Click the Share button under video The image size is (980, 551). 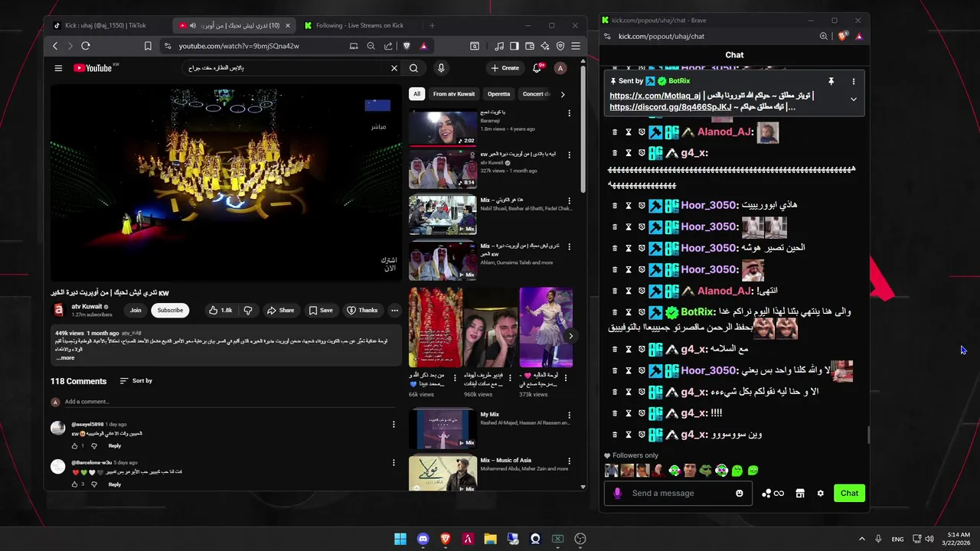(280, 310)
